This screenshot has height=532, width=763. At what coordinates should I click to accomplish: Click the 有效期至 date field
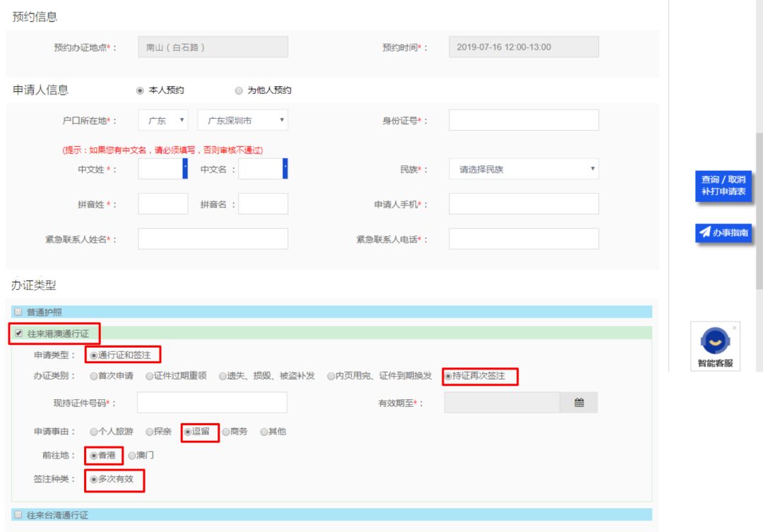(502, 403)
